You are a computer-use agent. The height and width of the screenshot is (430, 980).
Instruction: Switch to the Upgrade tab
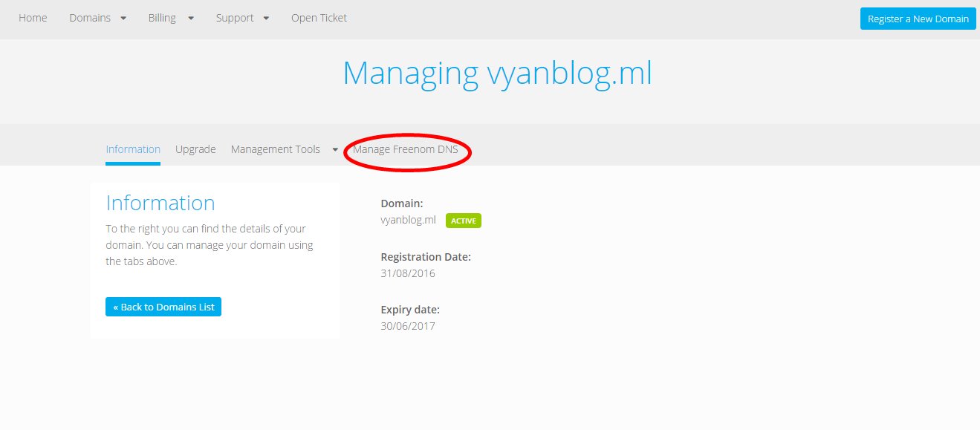click(195, 149)
